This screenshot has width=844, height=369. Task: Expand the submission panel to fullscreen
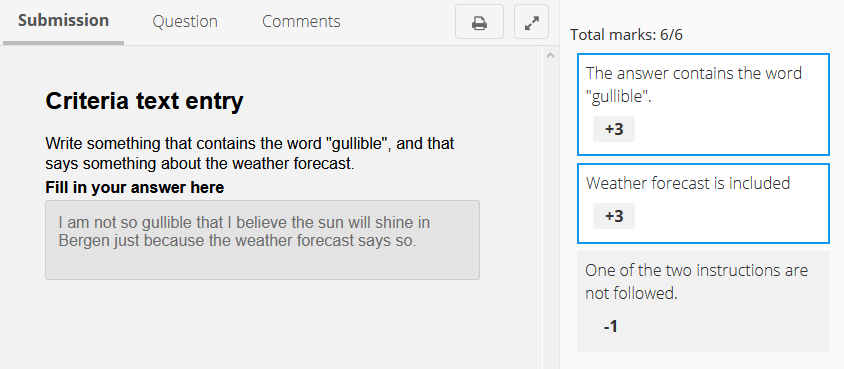coord(531,22)
